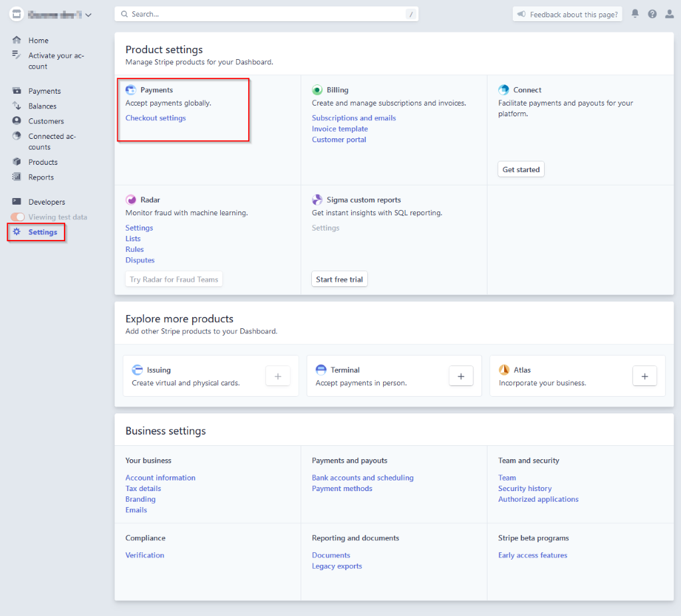
Task: Open Radar Rules link
Action: point(134,249)
